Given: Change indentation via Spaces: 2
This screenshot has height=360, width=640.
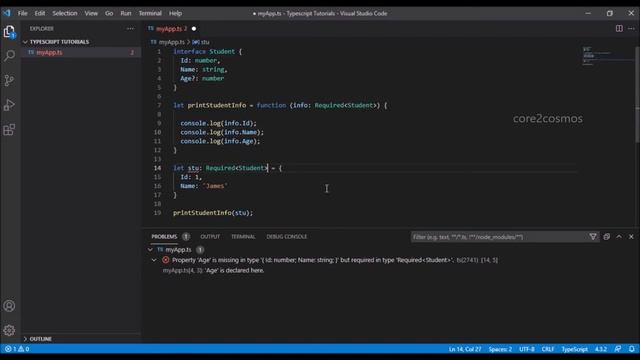Looking at the screenshot, I should pyautogui.click(x=500, y=349).
